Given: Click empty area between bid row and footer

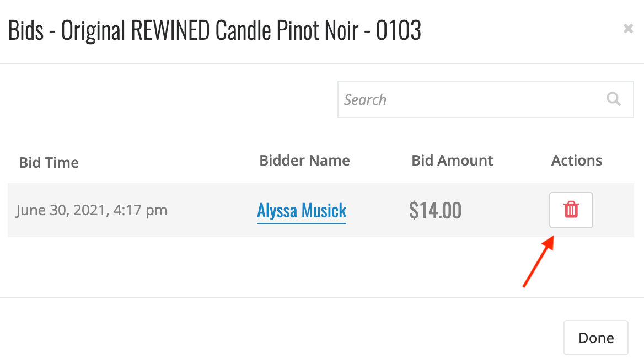Looking at the screenshot, I should point(263,267).
